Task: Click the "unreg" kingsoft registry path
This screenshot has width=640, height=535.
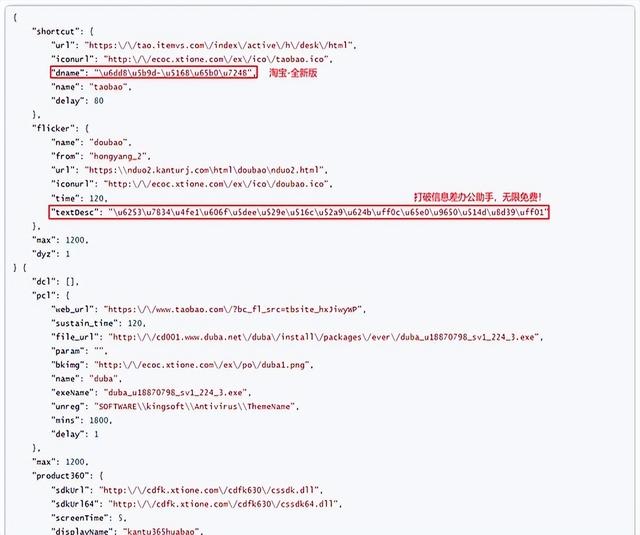Action: pos(196,406)
